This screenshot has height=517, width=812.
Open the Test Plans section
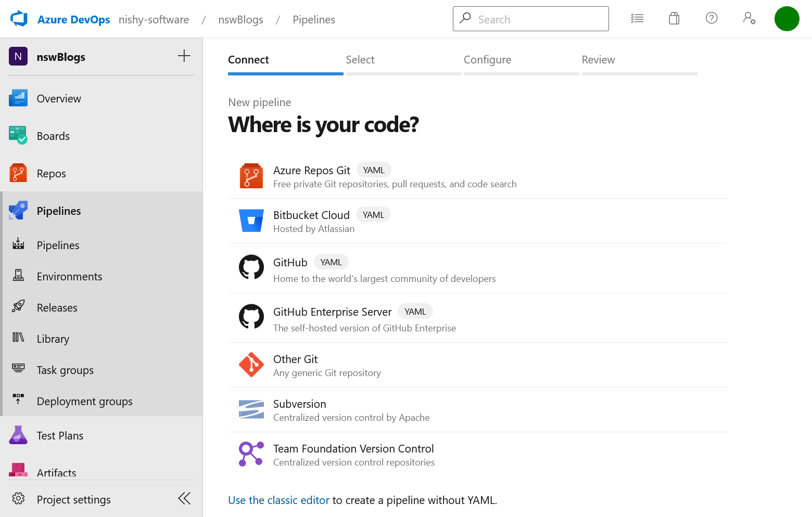[x=60, y=435]
